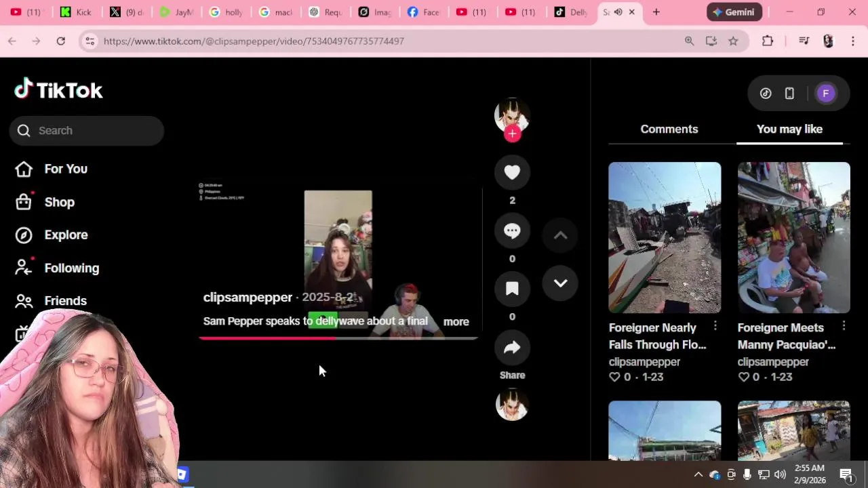The width and height of the screenshot is (868, 488).
Task: Open the comments bubble icon
Action: pos(512,230)
